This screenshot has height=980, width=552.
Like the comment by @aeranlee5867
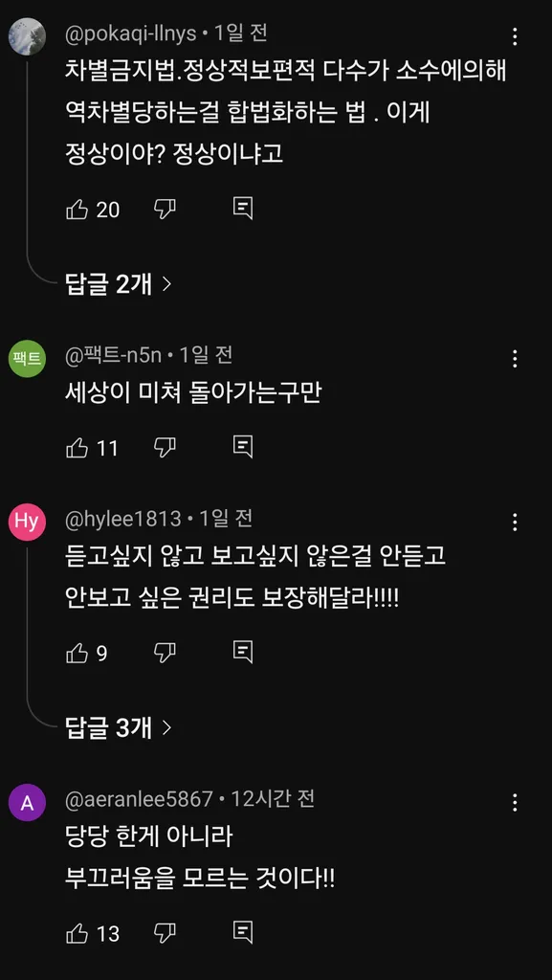77,933
